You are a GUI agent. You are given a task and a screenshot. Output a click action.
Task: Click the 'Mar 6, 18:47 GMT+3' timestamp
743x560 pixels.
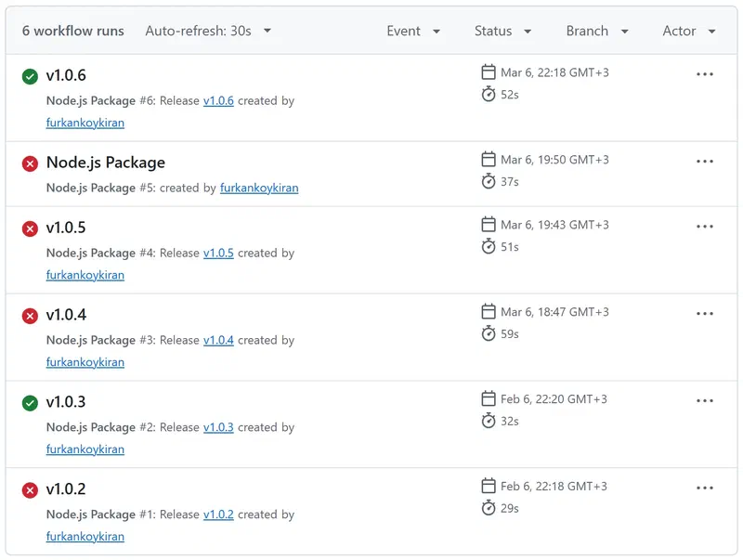(x=554, y=312)
